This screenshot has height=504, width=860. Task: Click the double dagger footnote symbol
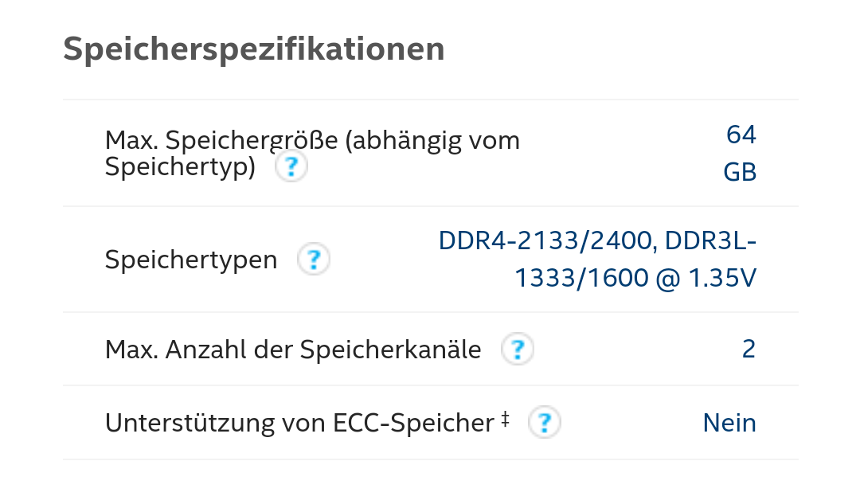click(505, 420)
